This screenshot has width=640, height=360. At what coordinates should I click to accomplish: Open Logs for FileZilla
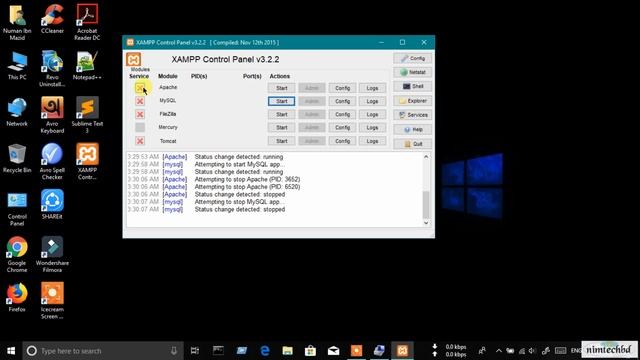pyautogui.click(x=372, y=115)
